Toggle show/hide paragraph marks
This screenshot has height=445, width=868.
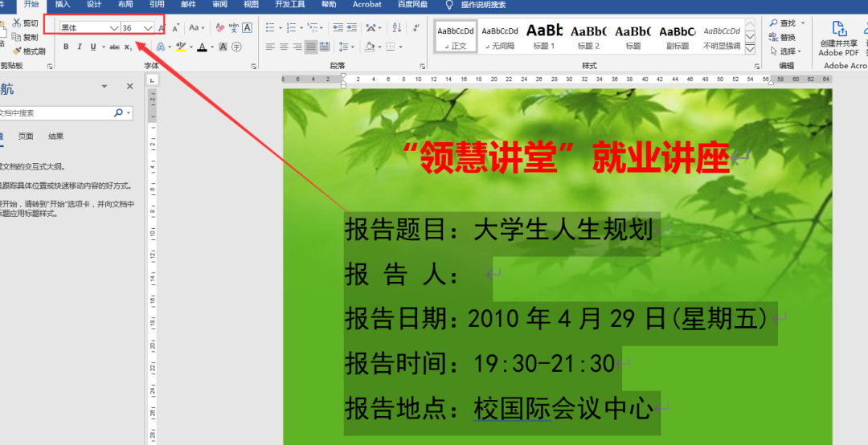(x=416, y=27)
